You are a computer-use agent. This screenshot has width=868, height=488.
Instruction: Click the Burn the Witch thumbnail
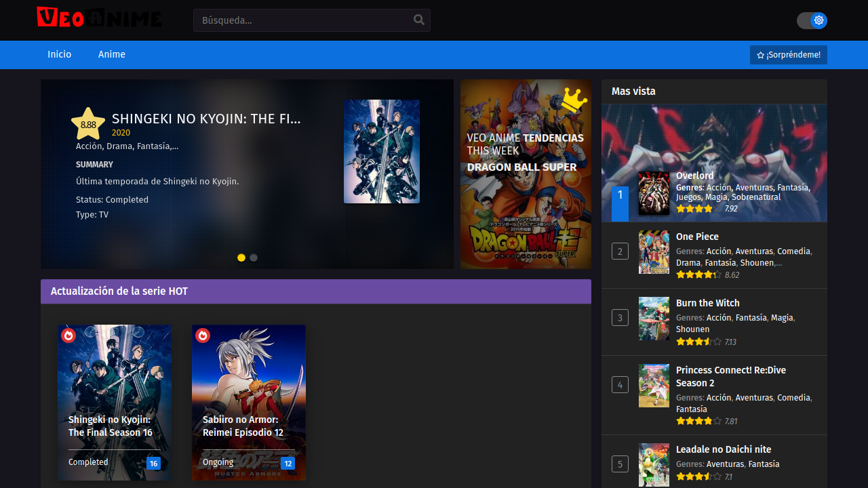click(654, 319)
